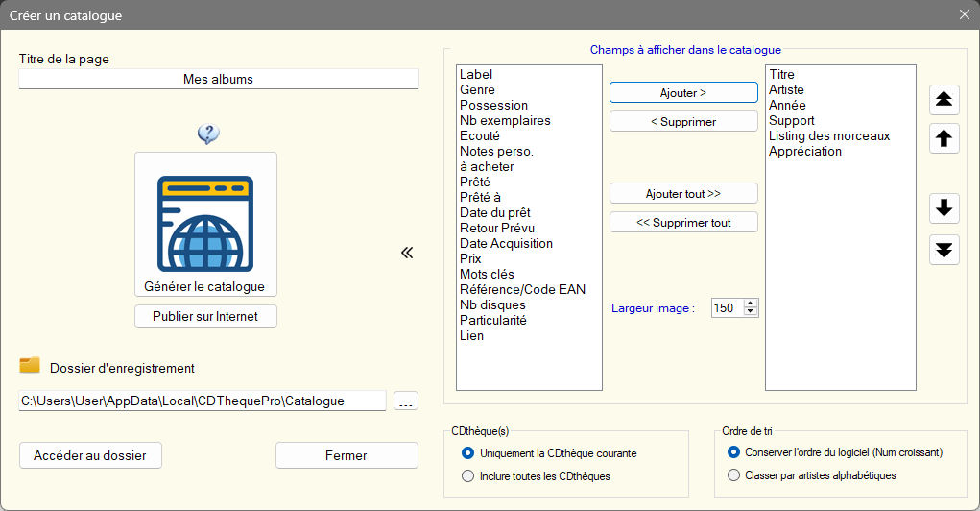This screenshot has height=511, width=980.
Task: Move selected field down one position
Action: 944,208
